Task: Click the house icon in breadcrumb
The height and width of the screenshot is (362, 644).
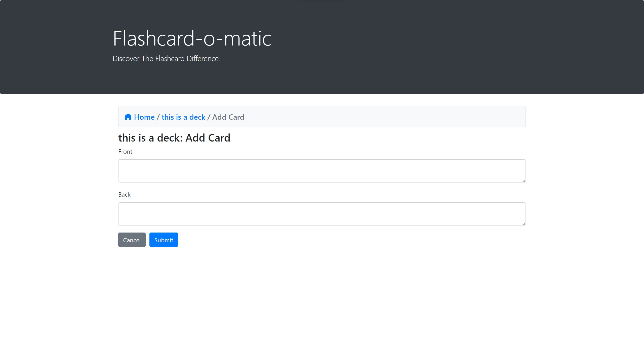Action: coord(128,117)
